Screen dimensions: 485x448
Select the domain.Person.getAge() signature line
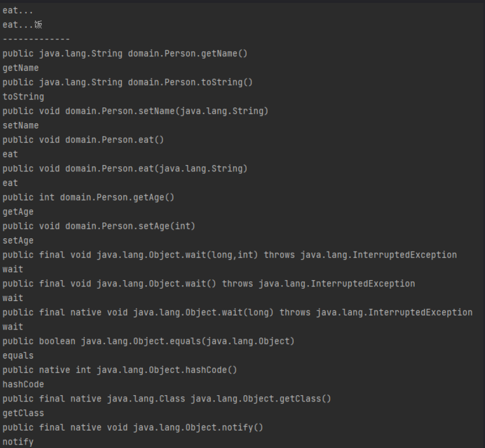(88, 197)
